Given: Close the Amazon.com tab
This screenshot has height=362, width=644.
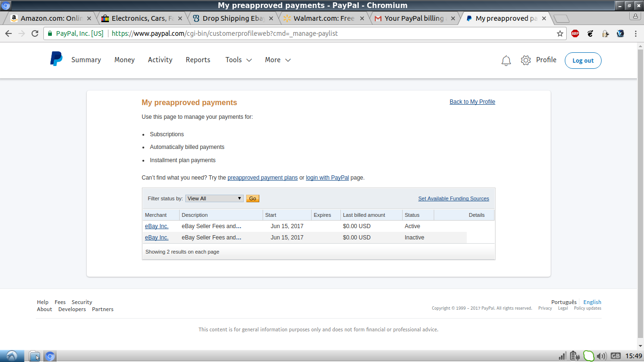Looking at the screenshot, I should pyautogui.click(x=90, y=18).
